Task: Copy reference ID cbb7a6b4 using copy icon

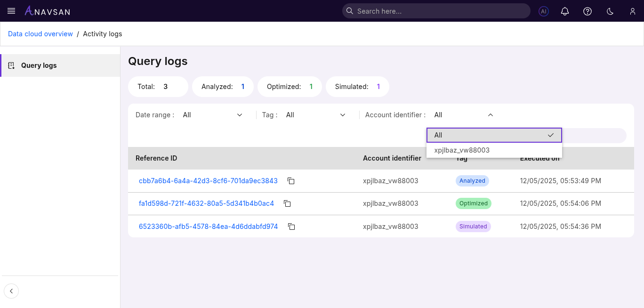Action: tap(291, 180)
